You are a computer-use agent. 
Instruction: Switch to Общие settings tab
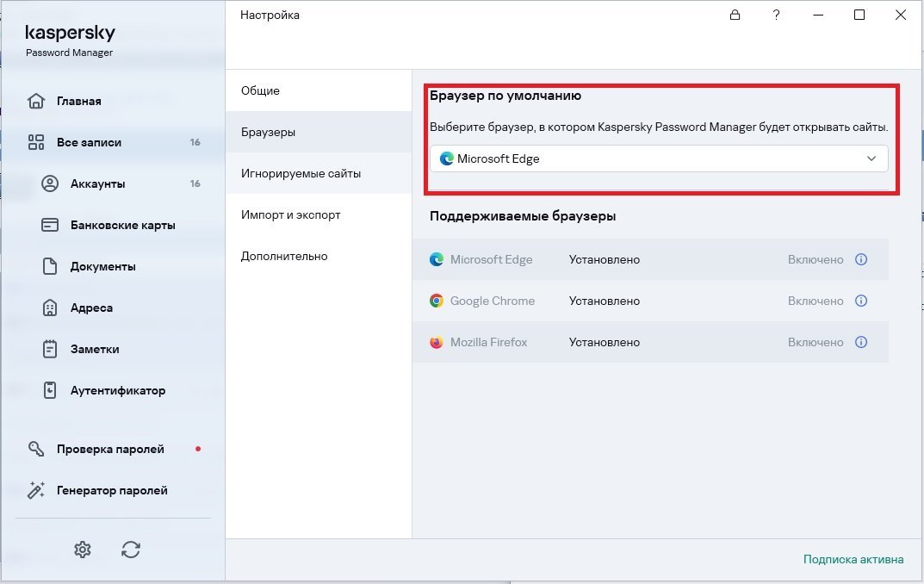pyautogui.click(x=319, y=90)
